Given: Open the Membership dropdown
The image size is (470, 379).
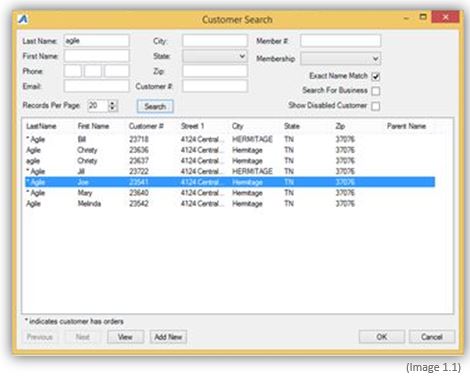Looking at the screenshot, I should pos(340,59).
